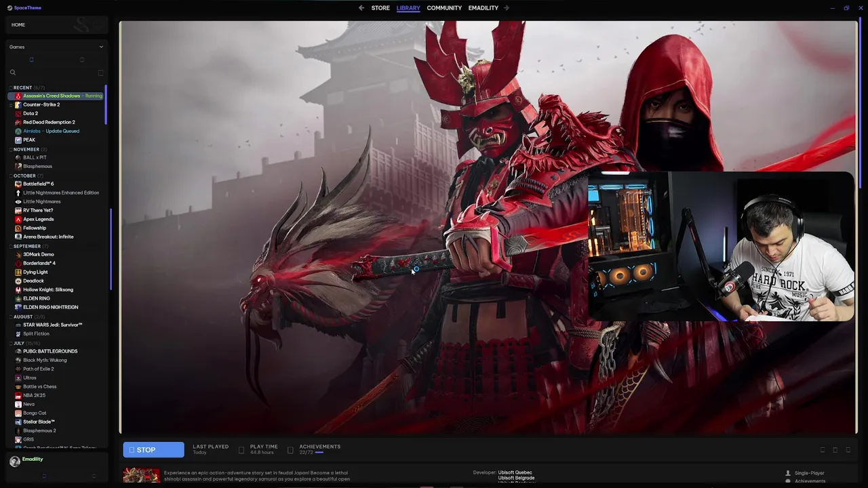Open 3DMark Demo entry
This screenshot has width=868, height=488.
coord(39,255)
